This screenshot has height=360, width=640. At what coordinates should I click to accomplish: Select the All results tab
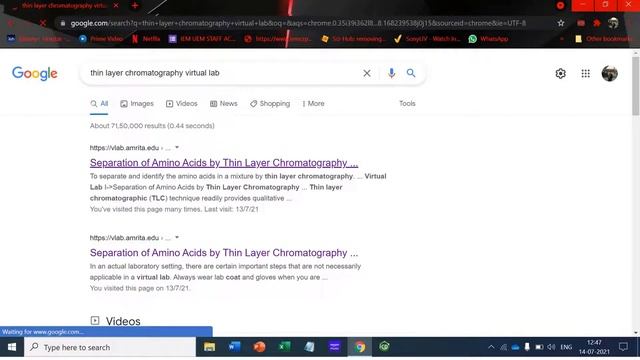(99, 104)
